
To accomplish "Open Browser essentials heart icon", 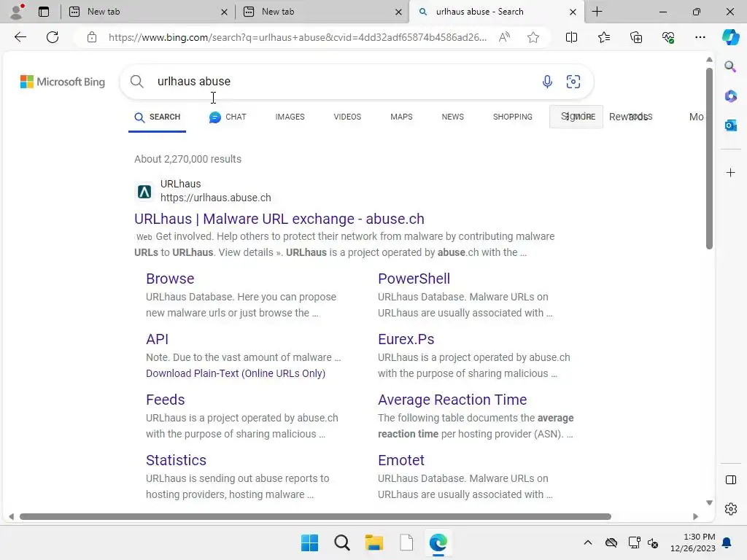I will click(x=668, y=37).
